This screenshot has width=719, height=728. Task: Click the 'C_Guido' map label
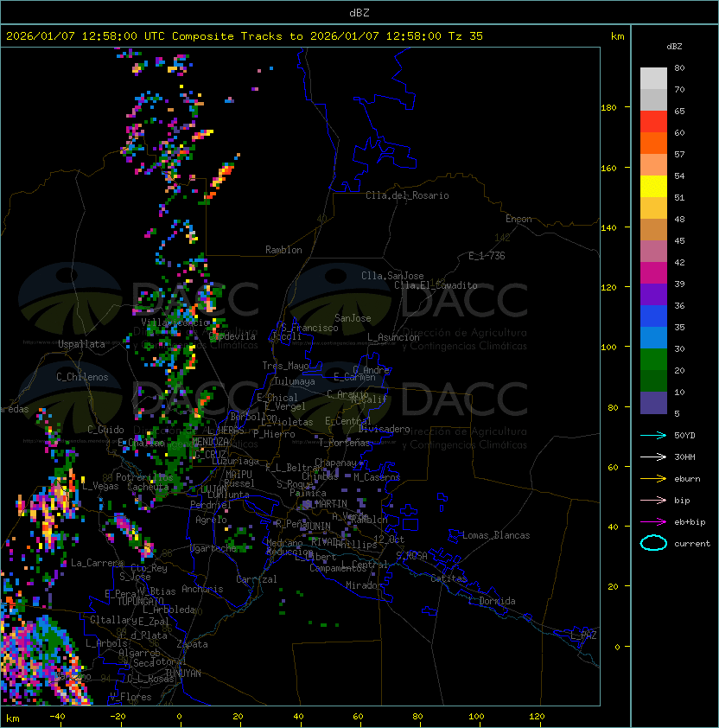(105, 430)
